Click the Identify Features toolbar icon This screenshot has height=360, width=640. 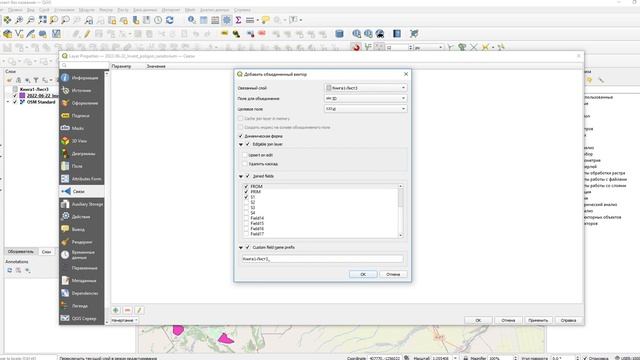coord(191,20)
